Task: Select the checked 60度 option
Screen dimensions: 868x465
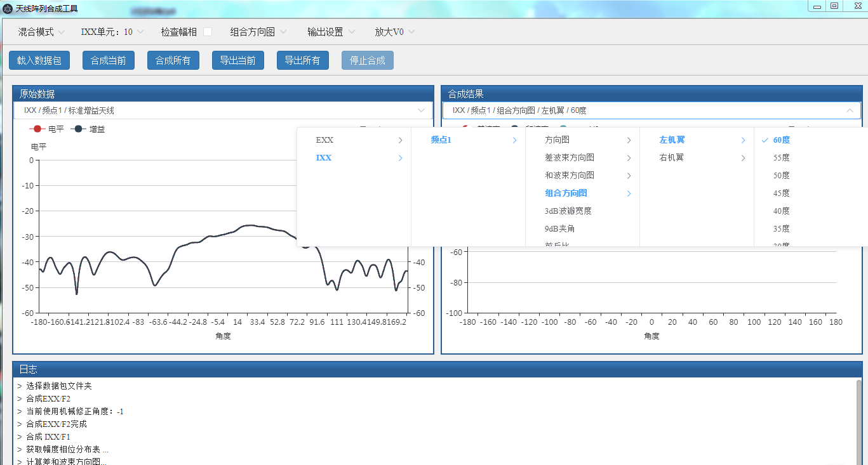Action: (811, 140)
